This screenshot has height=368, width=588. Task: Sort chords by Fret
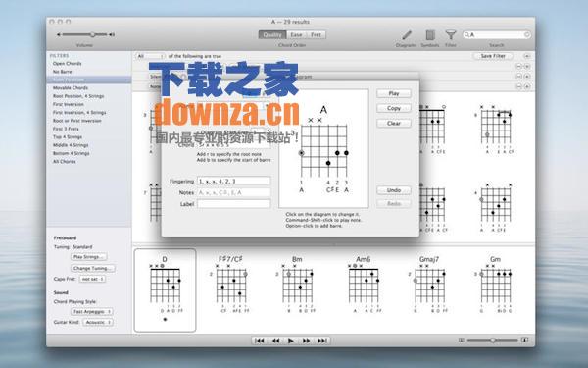[317, 35]
